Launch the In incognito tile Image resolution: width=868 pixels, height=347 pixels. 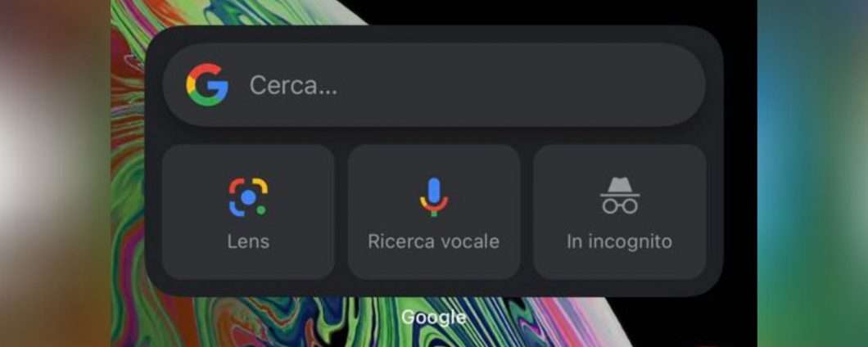[x=620, y=212]
